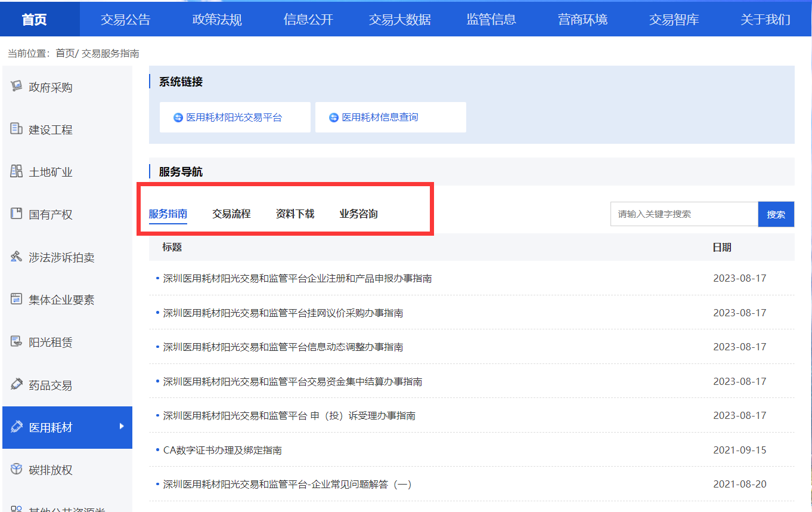The height and width of the screenshot is (512, 812).
Task: Switch to the 资料下载 tab
Action: click(295, 214)
